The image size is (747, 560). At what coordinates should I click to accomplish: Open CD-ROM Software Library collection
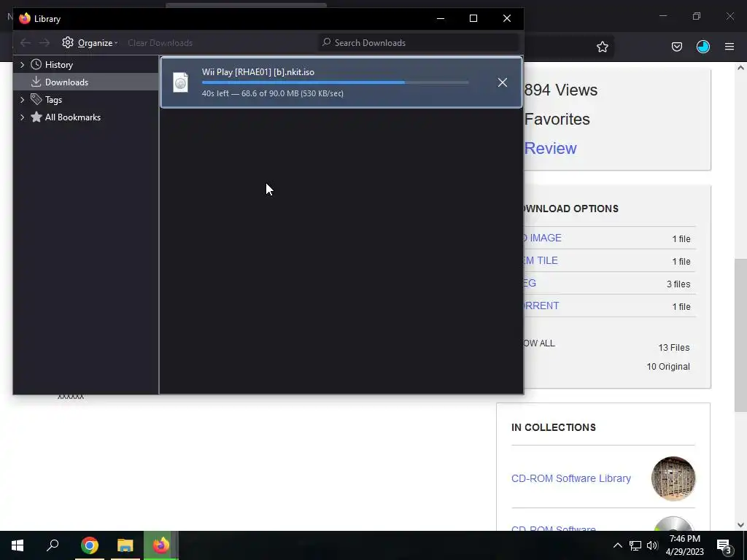tap(570, 478)
